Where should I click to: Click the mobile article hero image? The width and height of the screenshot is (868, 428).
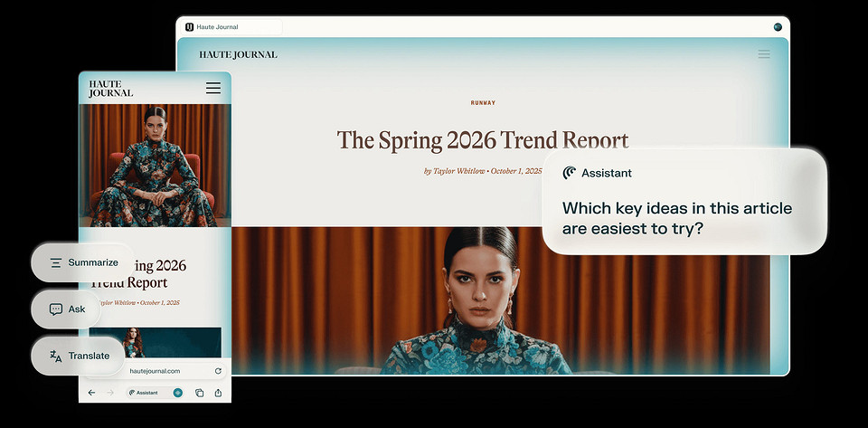point(155,165)
